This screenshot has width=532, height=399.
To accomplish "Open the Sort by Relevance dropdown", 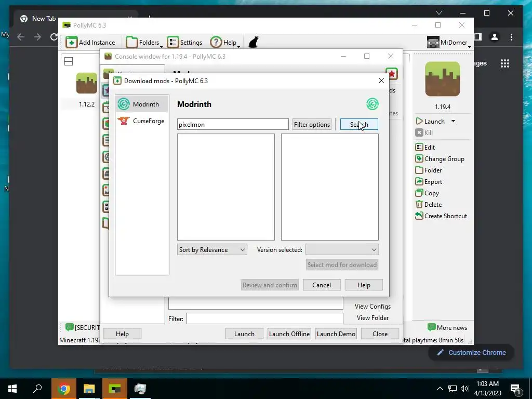I will point(212,250).
